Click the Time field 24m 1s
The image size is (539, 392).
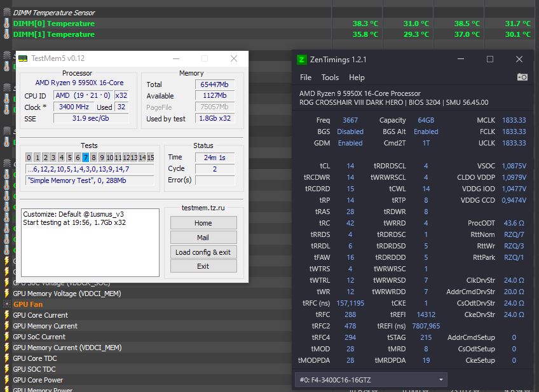point(215,158)
